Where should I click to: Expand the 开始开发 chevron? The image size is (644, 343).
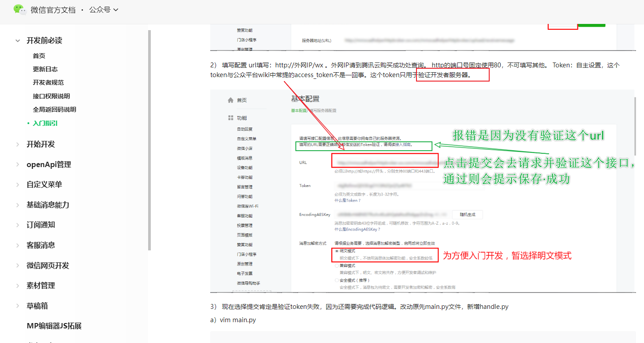pos(18,144)
